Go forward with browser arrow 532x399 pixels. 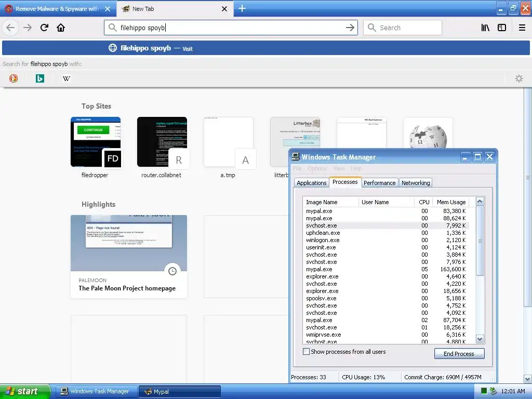pyautogui.click(x=28, y=28)
